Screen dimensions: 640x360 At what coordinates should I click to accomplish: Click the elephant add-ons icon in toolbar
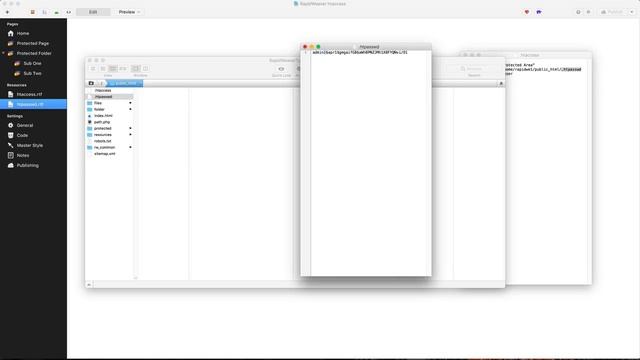pos(539,12)
